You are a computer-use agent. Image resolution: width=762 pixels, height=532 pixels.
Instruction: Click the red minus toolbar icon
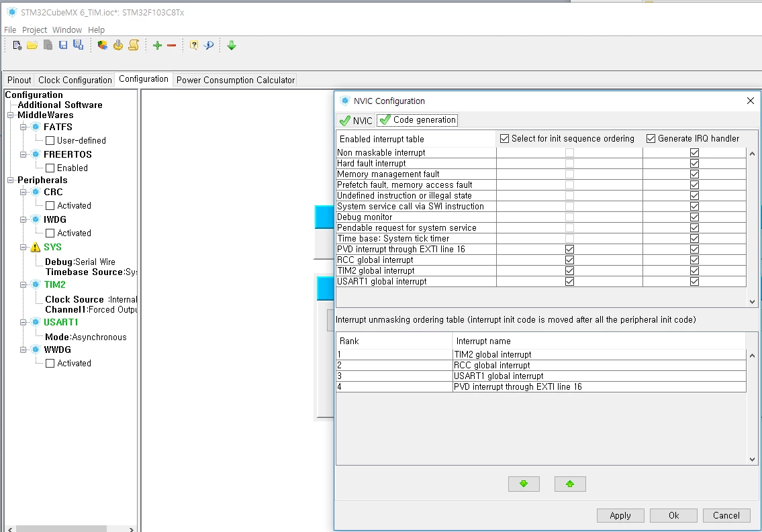pos(171,46)
